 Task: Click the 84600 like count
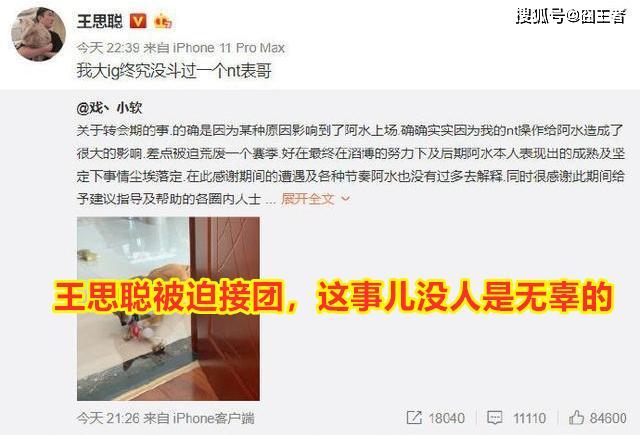point(608,418)
